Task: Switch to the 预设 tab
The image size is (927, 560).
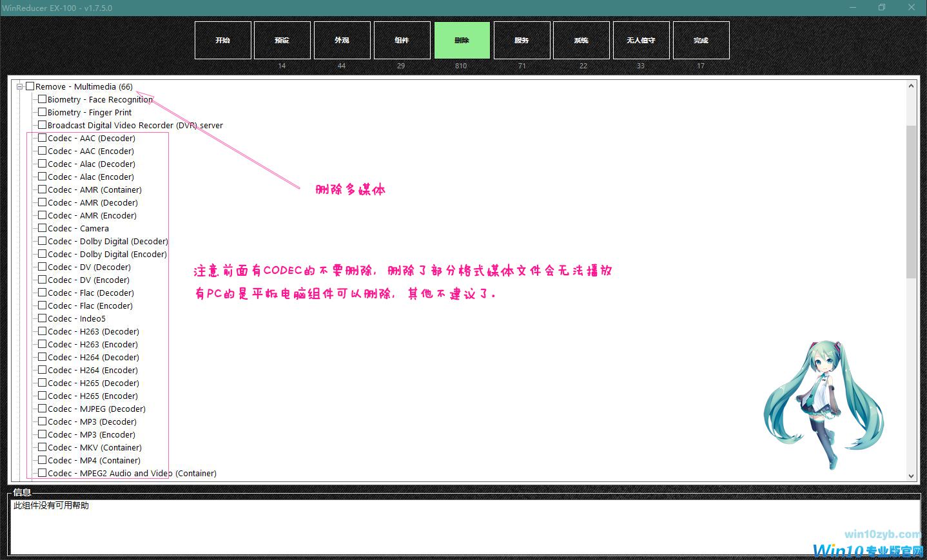Action: coord(282,40)
